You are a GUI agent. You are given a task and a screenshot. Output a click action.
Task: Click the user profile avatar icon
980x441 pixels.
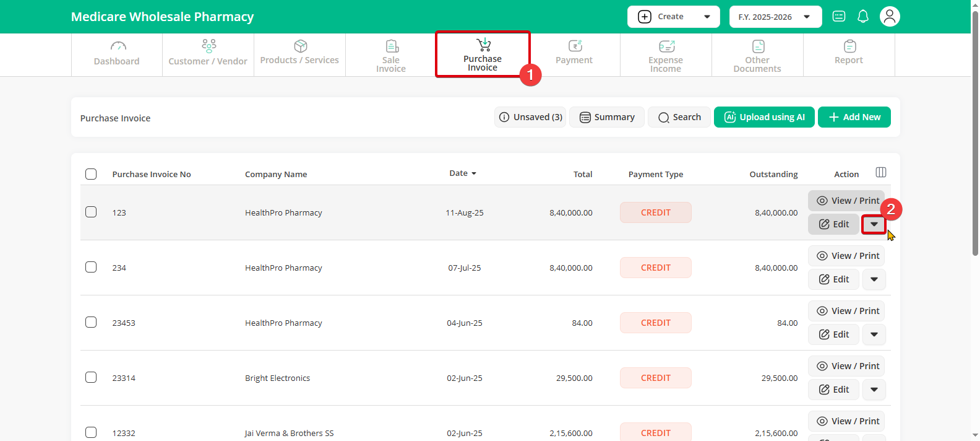tap(890, 17)
